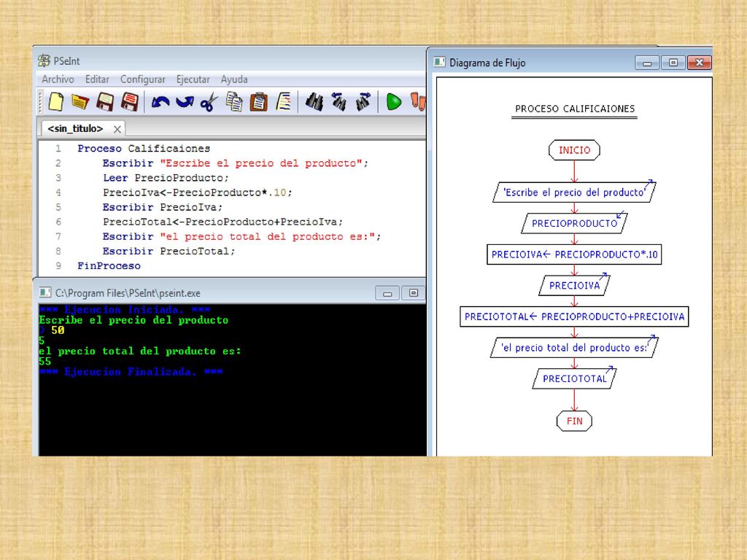Click the line 'Escribir PrecioIva;'
This screenshot has height=560, width=747.
163,207
